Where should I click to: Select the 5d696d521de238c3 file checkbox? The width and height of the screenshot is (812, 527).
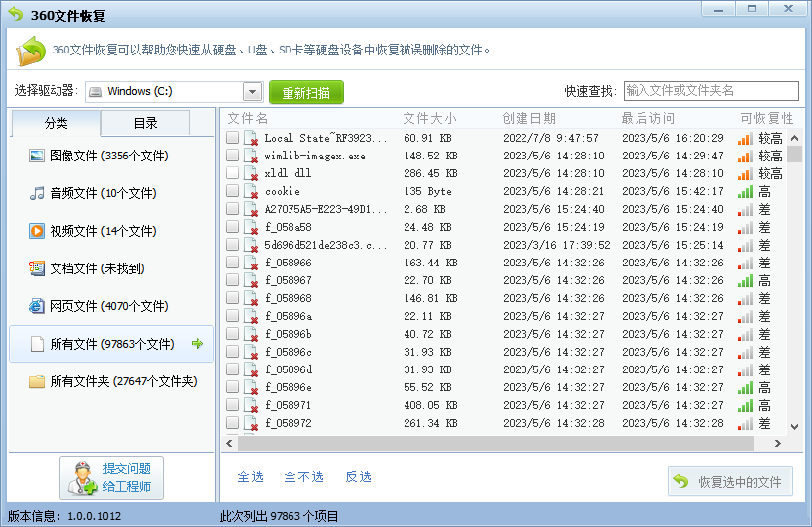232,244
